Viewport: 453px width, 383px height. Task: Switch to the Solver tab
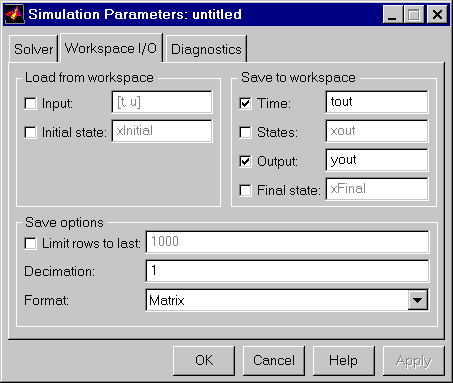33,49
